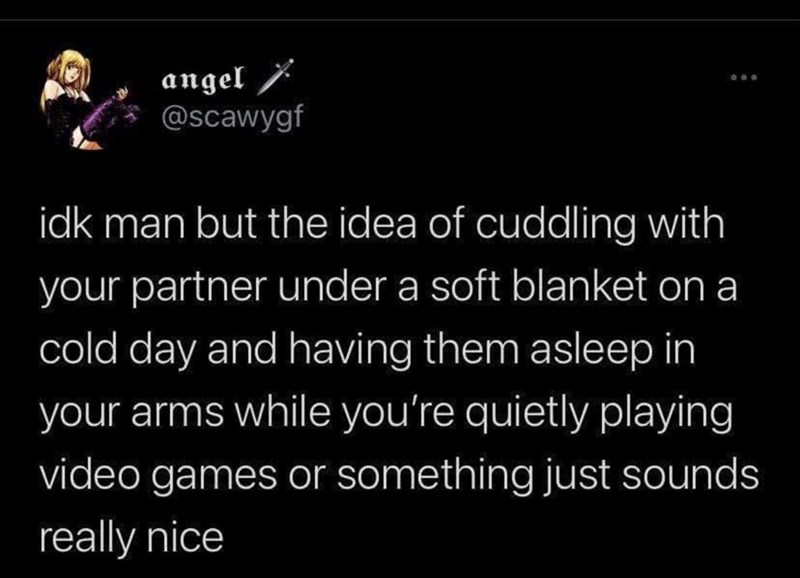The height and width of the screenshot is (578, 800).
Task: Open the angel display name profile
Action: 204,80
